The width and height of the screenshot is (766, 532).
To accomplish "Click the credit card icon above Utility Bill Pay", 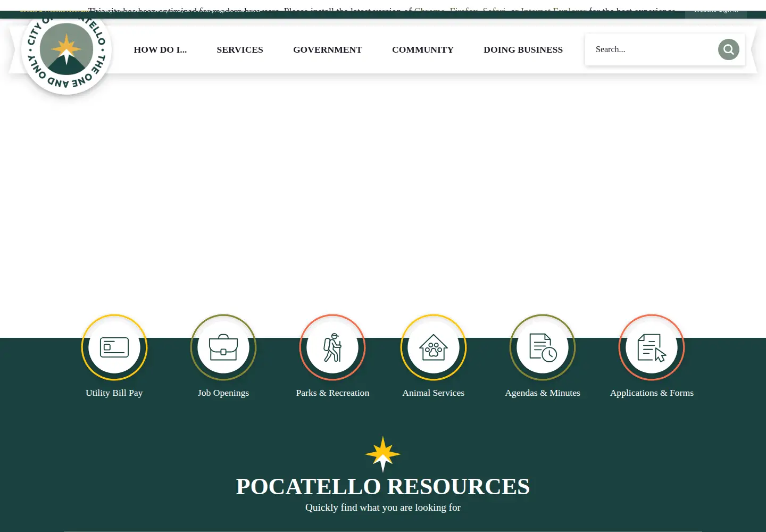I will pos(114,347).
